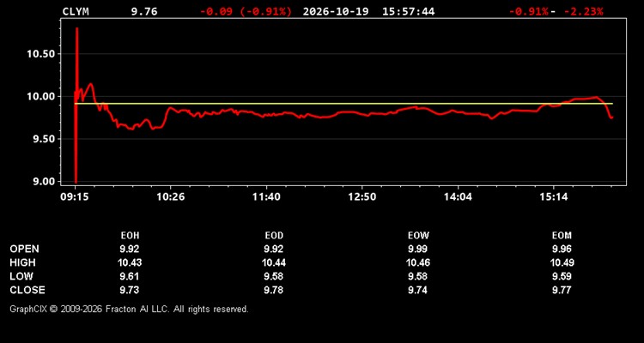Click the EOM close value 9.77

[562, 290]
